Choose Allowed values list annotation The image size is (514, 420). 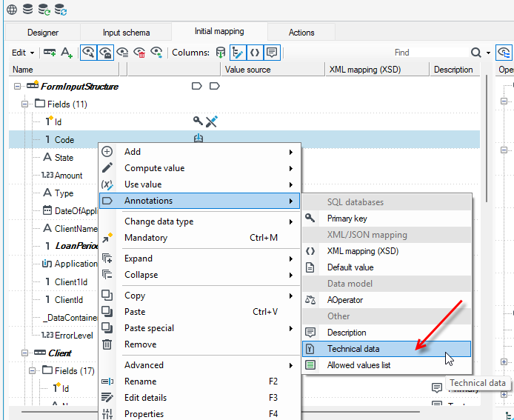(x=387, y=365)
